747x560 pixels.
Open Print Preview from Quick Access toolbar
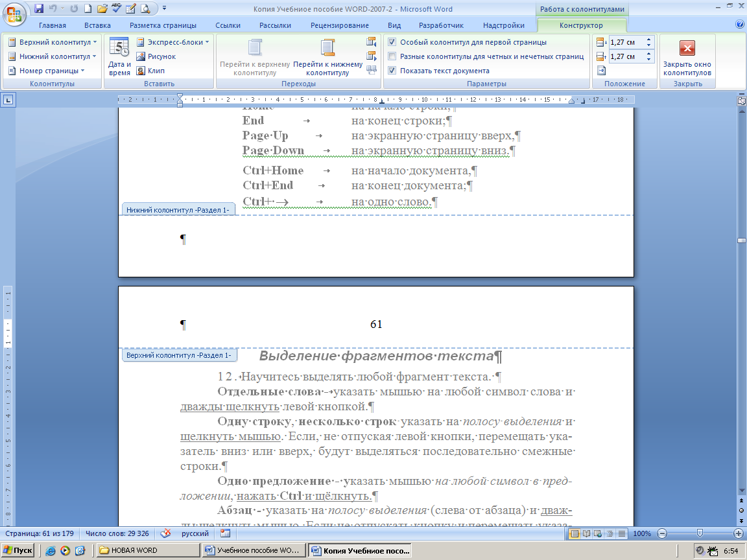pos(145,8)
